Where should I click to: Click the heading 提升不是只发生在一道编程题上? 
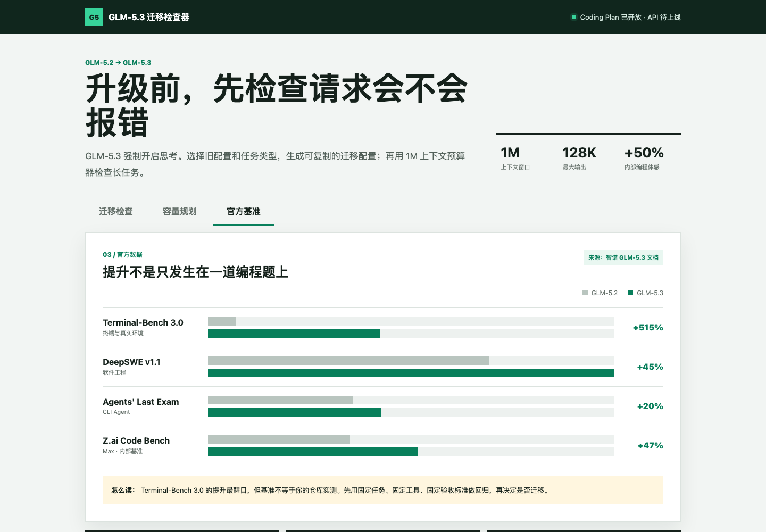coord(195,272)
